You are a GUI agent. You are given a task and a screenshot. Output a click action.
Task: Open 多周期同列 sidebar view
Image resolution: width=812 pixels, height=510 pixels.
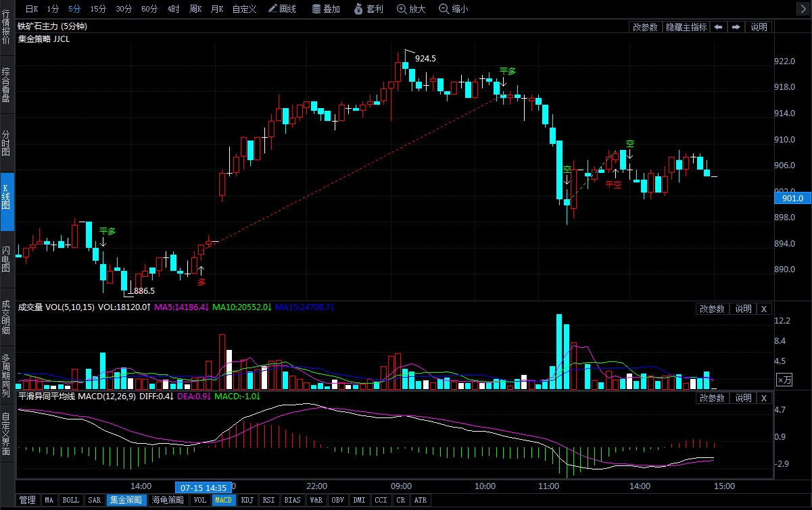[6, 374]
